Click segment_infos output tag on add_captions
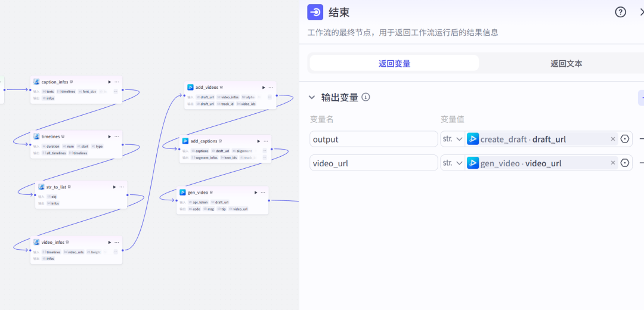This screenshot has height=310, width=644. [x=205, y=157]
